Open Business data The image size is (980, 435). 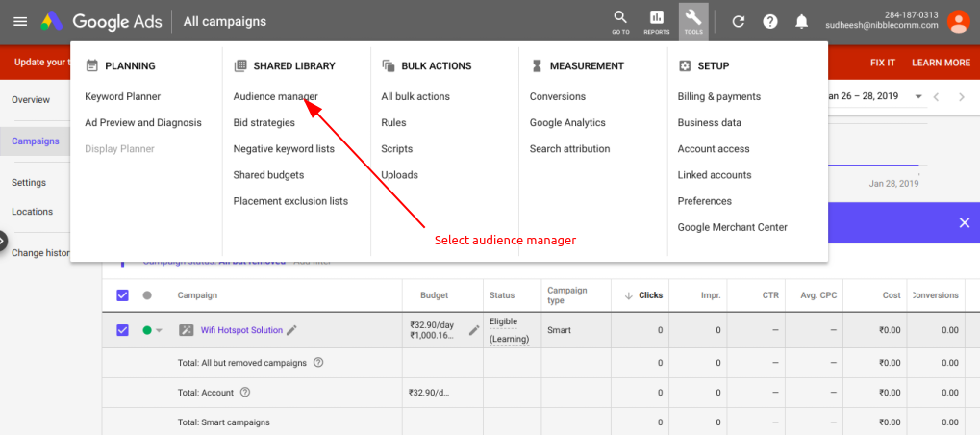(710, 123)
